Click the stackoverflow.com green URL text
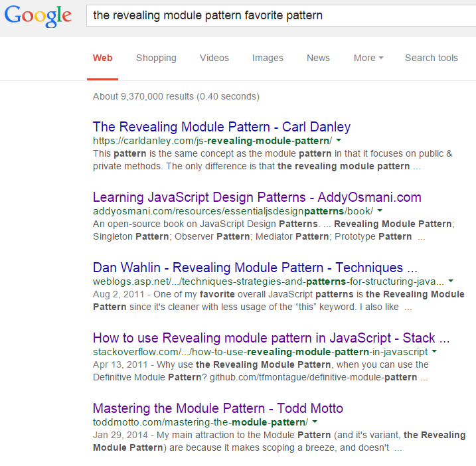Screen dimensions: 476x466 pyautogui.click(x=260, y=352)
